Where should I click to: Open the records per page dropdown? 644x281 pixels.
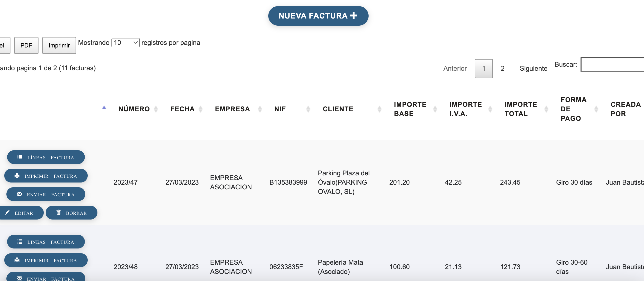[x=125, y=43]
